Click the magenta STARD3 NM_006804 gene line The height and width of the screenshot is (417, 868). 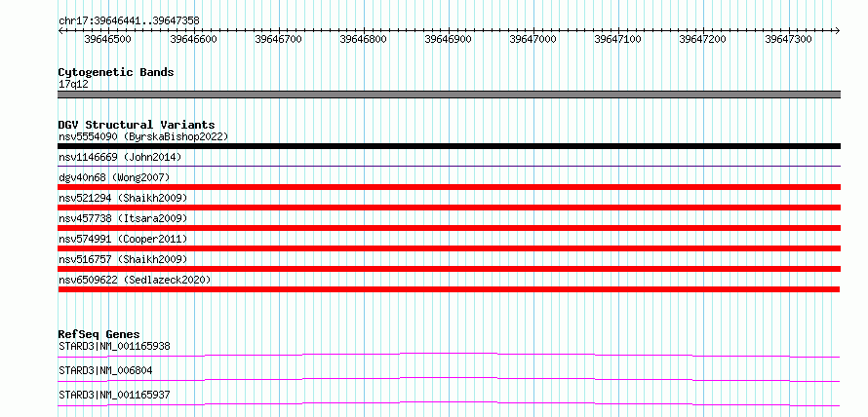[449, 379]
